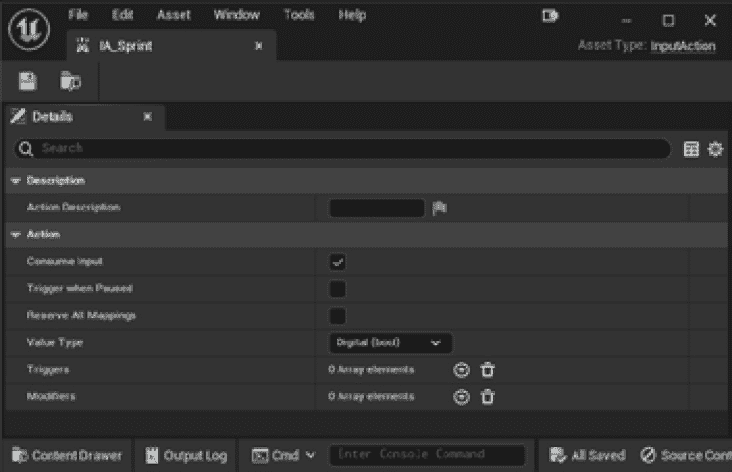
Task: Open the Help menu
Action: 352,15
